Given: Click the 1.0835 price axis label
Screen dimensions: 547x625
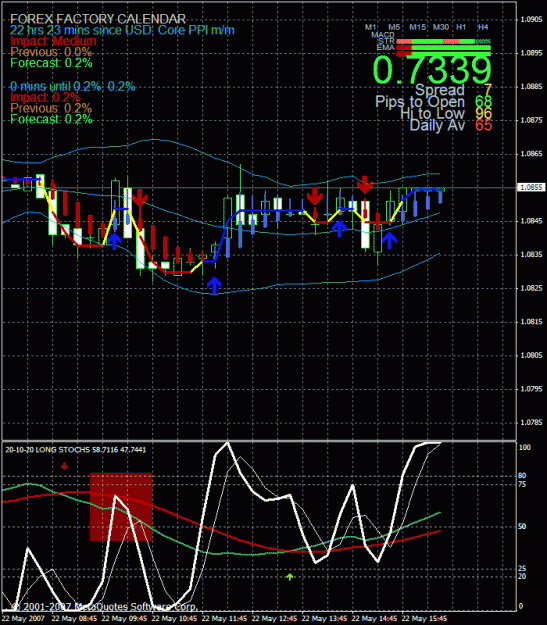Looking at the screenshot, I should pyautogui.click(x=531, y=254).
